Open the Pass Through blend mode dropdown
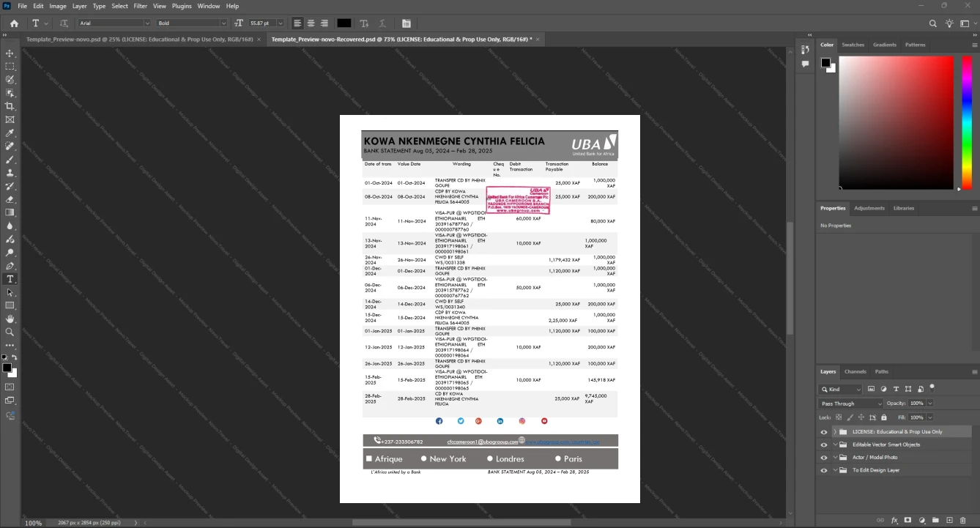 coord(850,404)
